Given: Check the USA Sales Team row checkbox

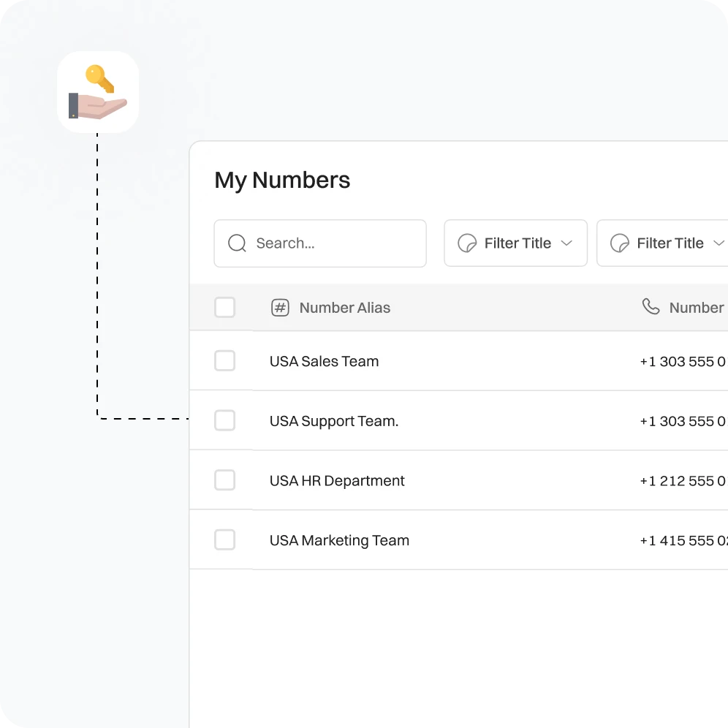Looking at the screenshot, I should 224,361.
